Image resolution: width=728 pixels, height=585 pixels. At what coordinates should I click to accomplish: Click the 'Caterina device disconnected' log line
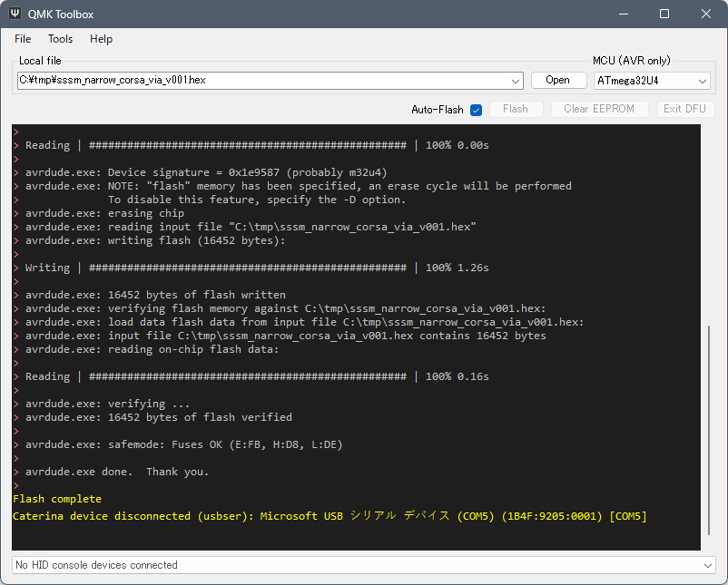[330, 516]
